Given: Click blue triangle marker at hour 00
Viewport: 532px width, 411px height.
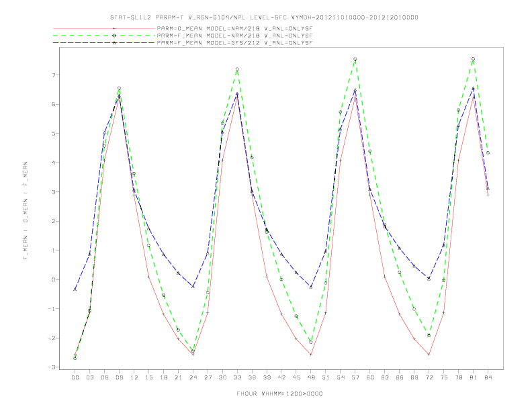Looking at the screenshot, I should [x=75, y=289].
